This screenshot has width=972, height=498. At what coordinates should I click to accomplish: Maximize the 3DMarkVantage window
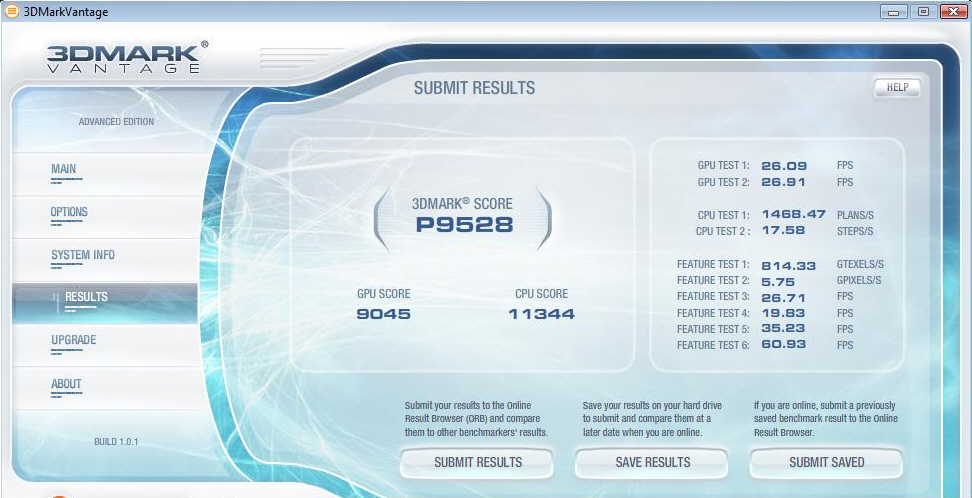click(924, 12)
